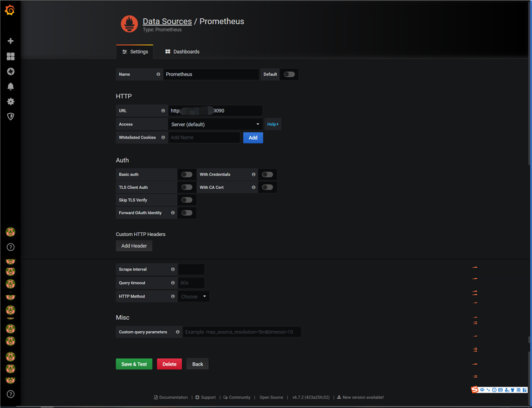The image size is (532, 408).
Task: Click the Custom query parameters input field
Action: coord(242,332)
